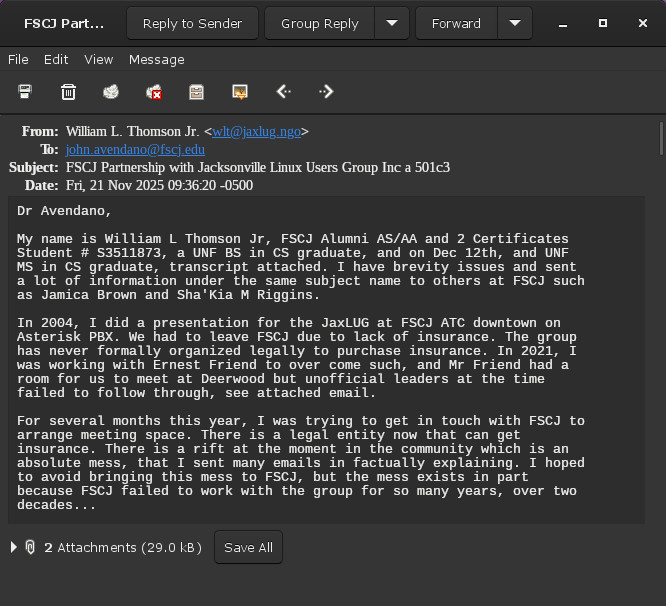
Task: Click the paperclip attachment icon
Action: [x=30, y=547]
